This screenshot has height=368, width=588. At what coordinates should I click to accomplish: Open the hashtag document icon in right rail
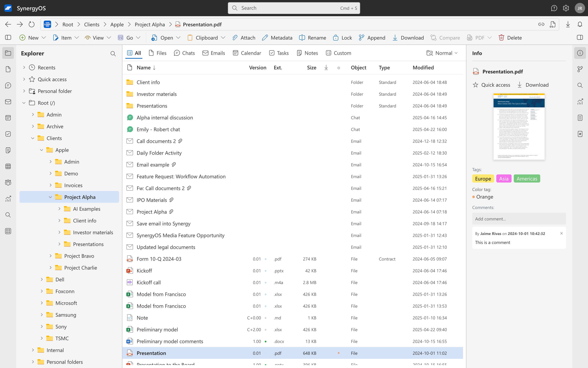tap(580, 134)
